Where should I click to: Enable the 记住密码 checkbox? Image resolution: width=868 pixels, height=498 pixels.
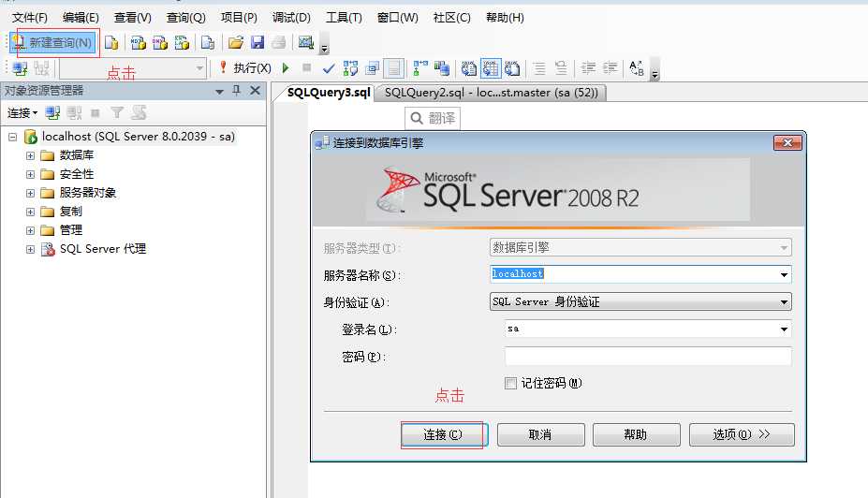point(511,383)
